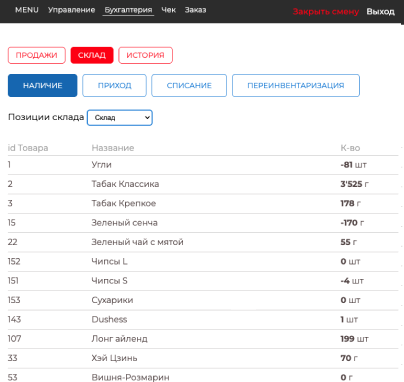The height and width of the screenshot is (382, 404).
Task: Open the ПРИХОД section
Action: pos(114,86)
